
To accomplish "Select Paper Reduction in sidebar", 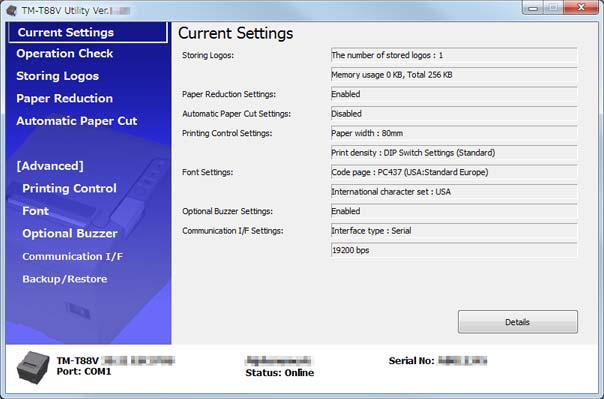I will [x=64, y=99].
